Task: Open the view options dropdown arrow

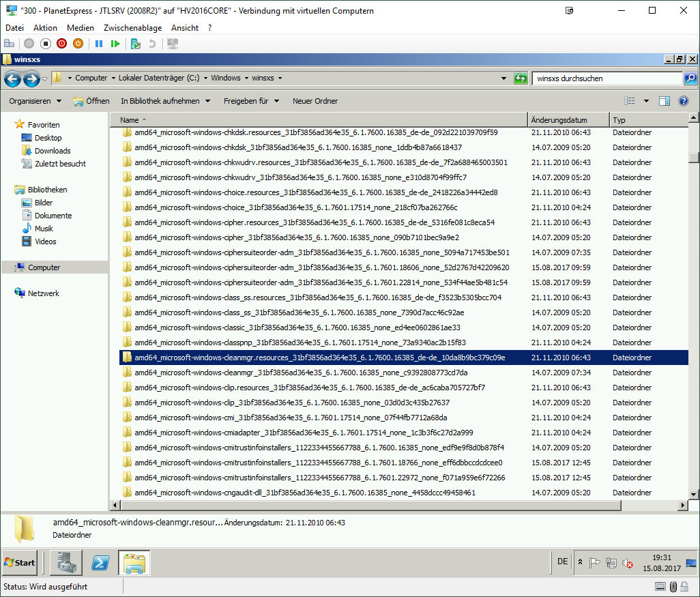Action: coord(646,101)
